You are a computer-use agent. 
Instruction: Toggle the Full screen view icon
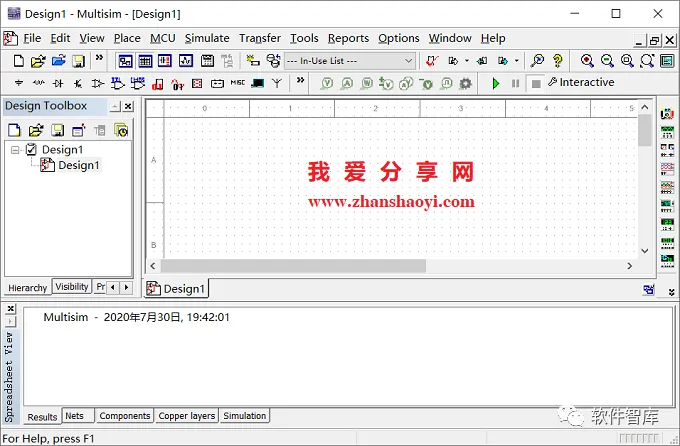click(667, 61)
